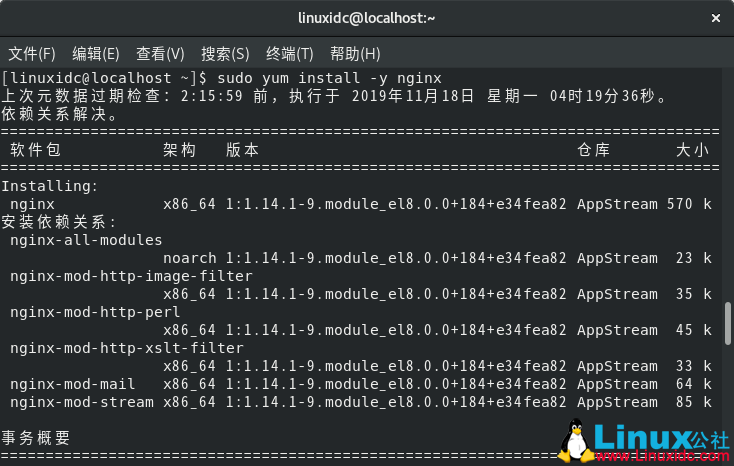This screenshot has width=734, height=466.
Task: Click the 仓库 column header
Action: (x=594, y=150)
